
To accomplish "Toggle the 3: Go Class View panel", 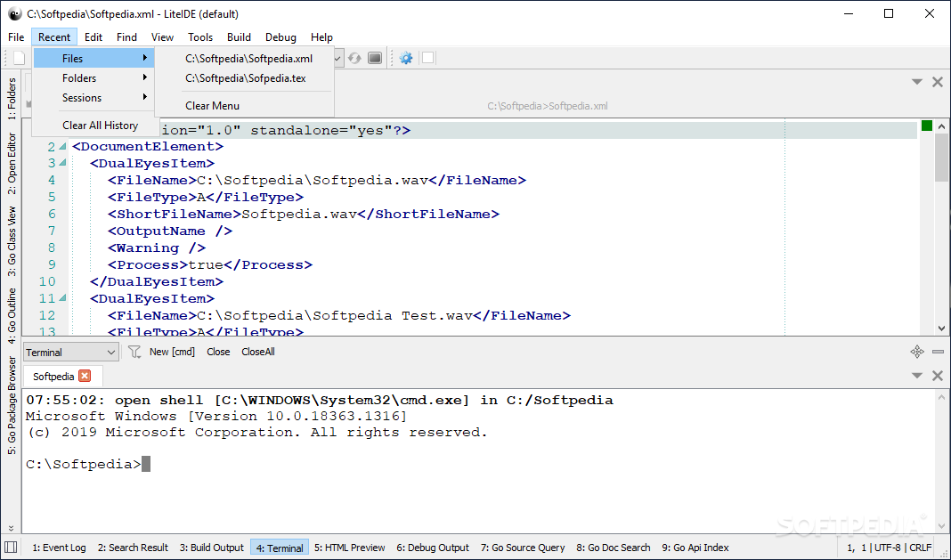I will (x=12, y=241).
